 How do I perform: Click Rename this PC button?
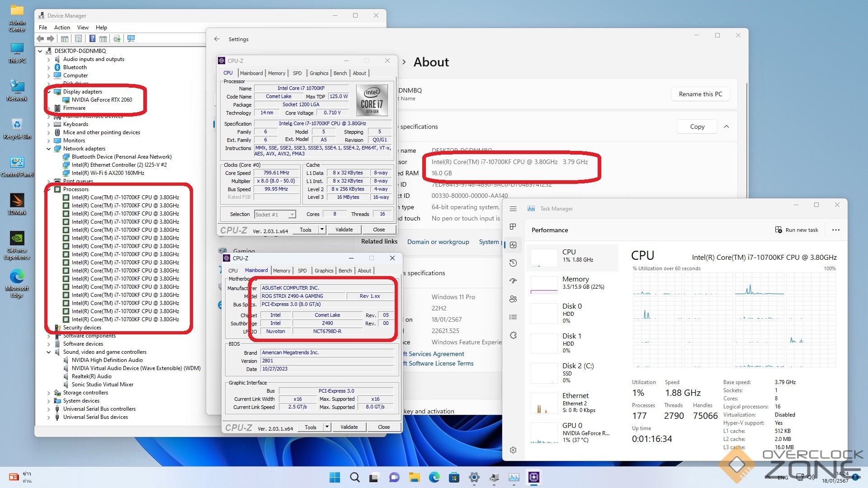tap(700, 94)
